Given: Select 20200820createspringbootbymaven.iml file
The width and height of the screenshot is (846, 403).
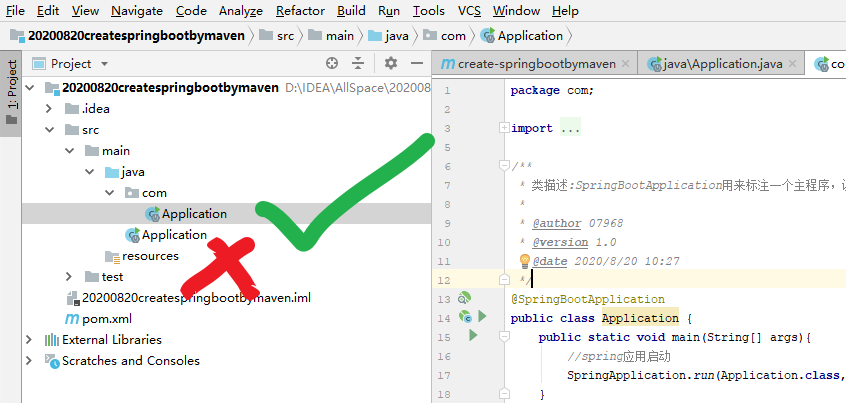Looking at the screenshot, I should coord(196,298).
